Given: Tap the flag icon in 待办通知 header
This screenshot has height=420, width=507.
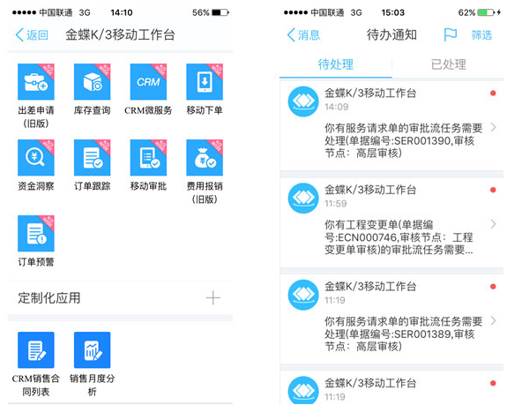Looking at the screenshot, I should (450, 34).
